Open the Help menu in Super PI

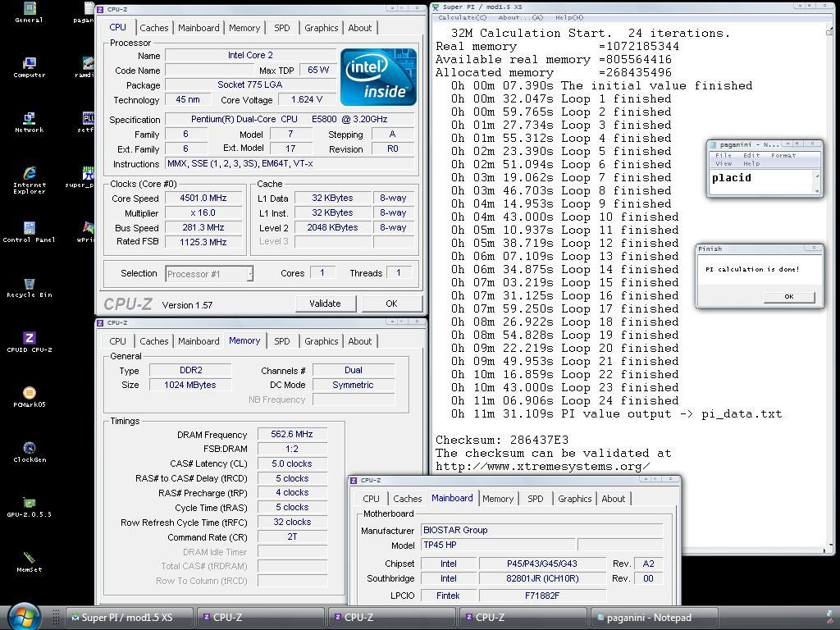tap(569, 18)
